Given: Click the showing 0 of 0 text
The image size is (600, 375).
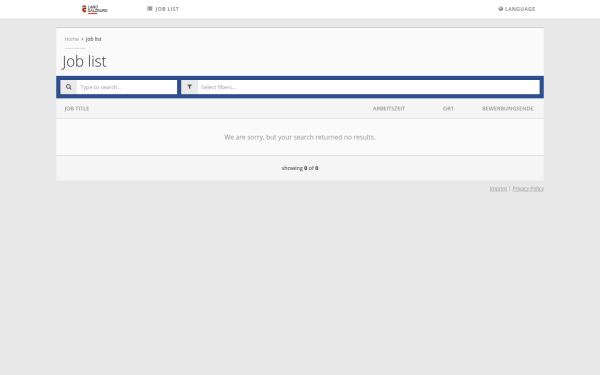Looking at the screenshot, I should (300, 168).
